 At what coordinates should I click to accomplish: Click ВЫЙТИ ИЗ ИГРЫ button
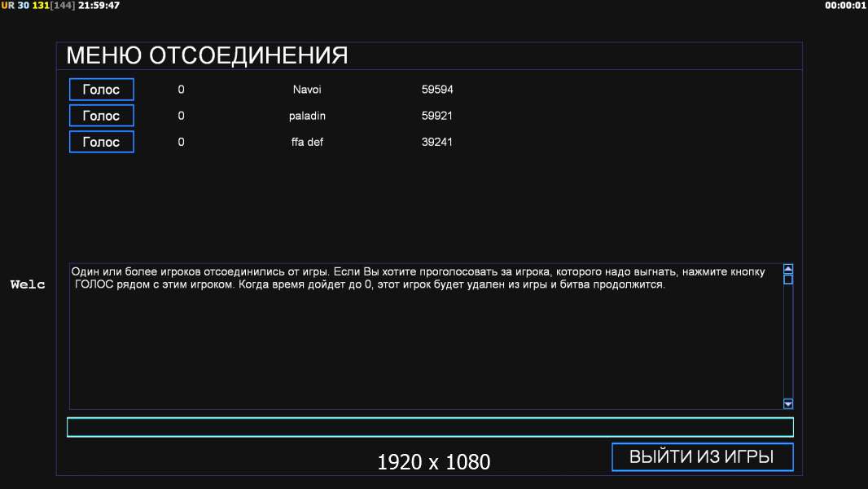coord(702,457)
